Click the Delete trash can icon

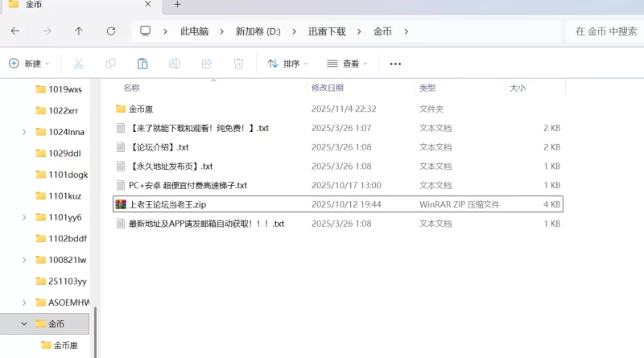point(238,64)
